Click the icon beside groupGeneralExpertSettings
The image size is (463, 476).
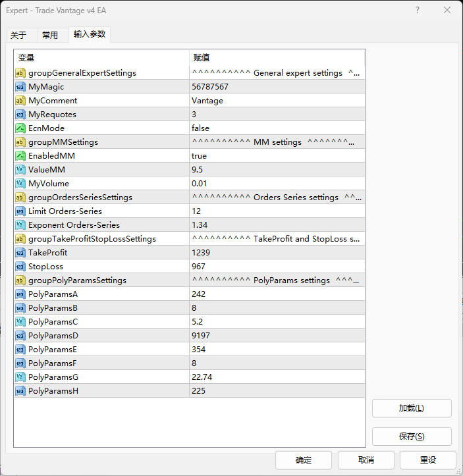tap(20, 73)
